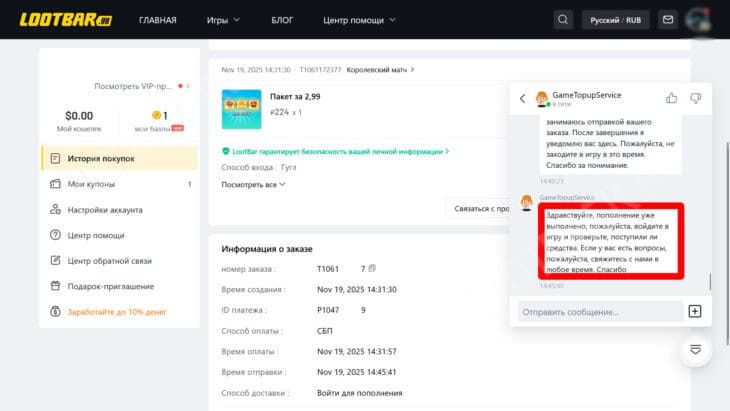Click the Отправить сообщение input field

tap(600, 311)
